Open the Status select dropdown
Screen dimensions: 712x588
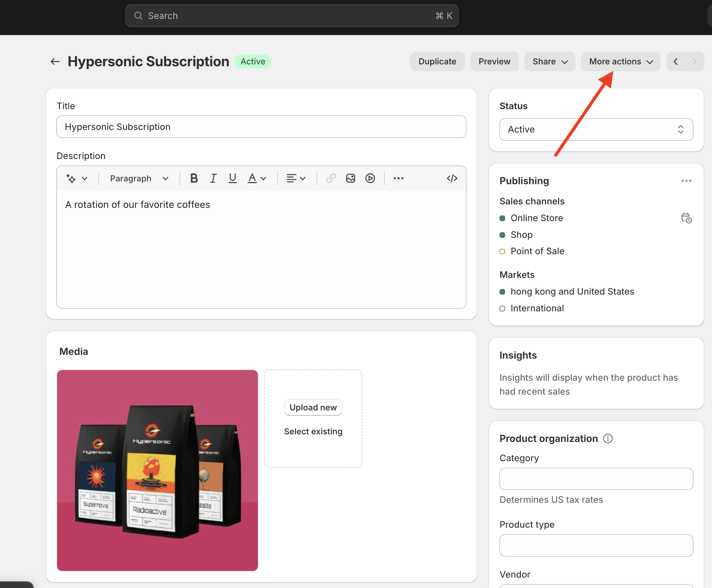click(596, 129)
